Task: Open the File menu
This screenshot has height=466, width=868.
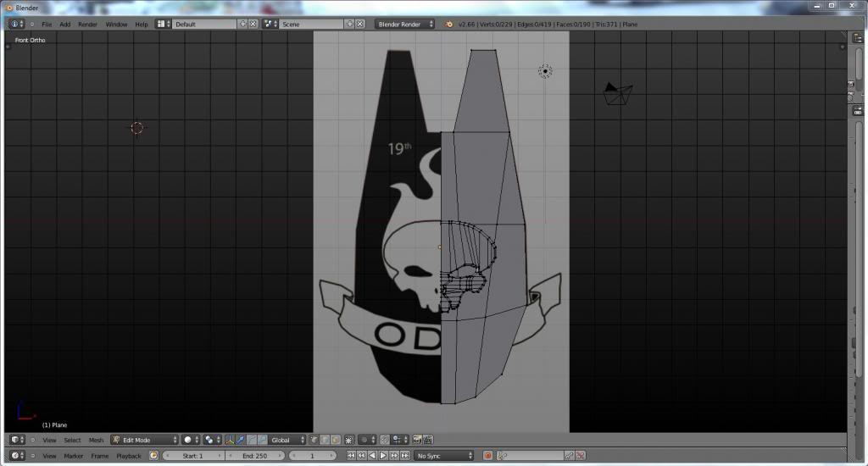Action: (47, 25)
